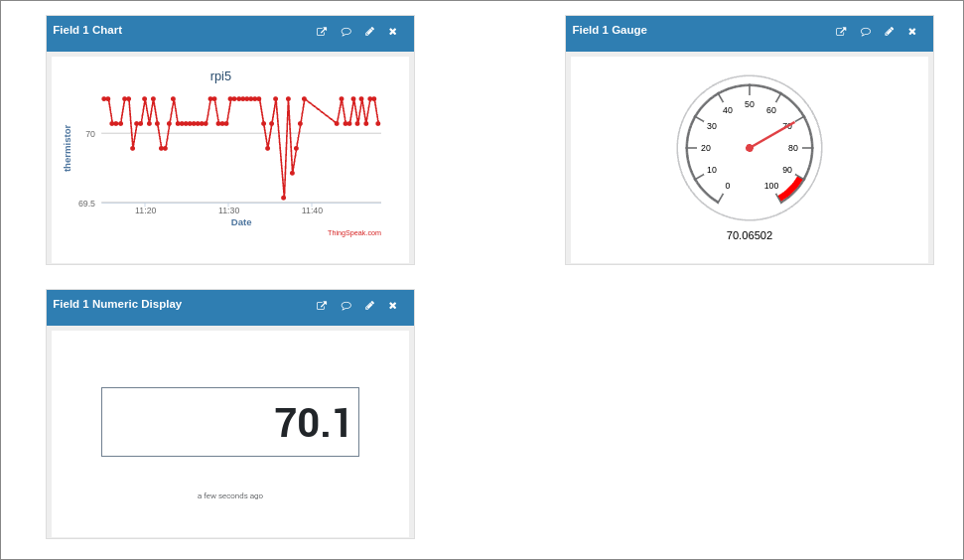Screen dimensions: 964x560
Task: Click the rpi5 chart title
Action: tap(220, 76)
